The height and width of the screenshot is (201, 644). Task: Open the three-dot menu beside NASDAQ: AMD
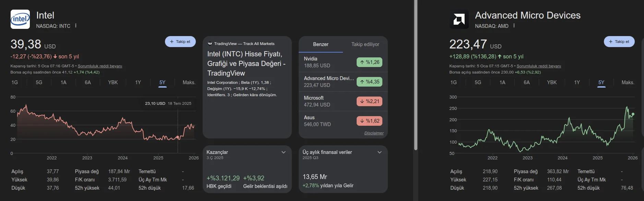pyautogui.click(x=514, y=26)
